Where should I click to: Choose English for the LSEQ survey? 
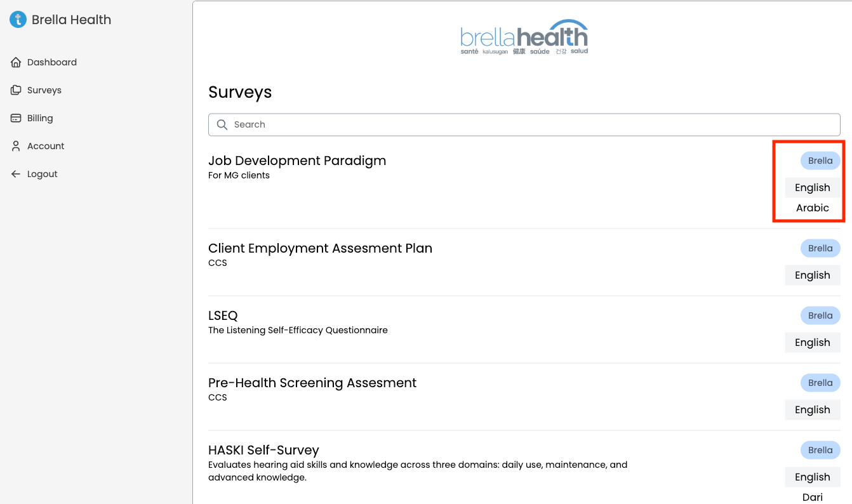(813, 342)
